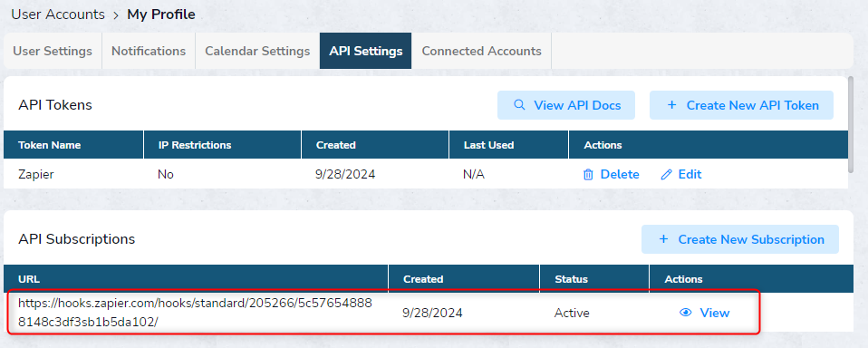Image resolution: width=868 pixels, height=348 pixels.
Task: Click the trash icon beside Delete
Action: [x=588, y=175]
